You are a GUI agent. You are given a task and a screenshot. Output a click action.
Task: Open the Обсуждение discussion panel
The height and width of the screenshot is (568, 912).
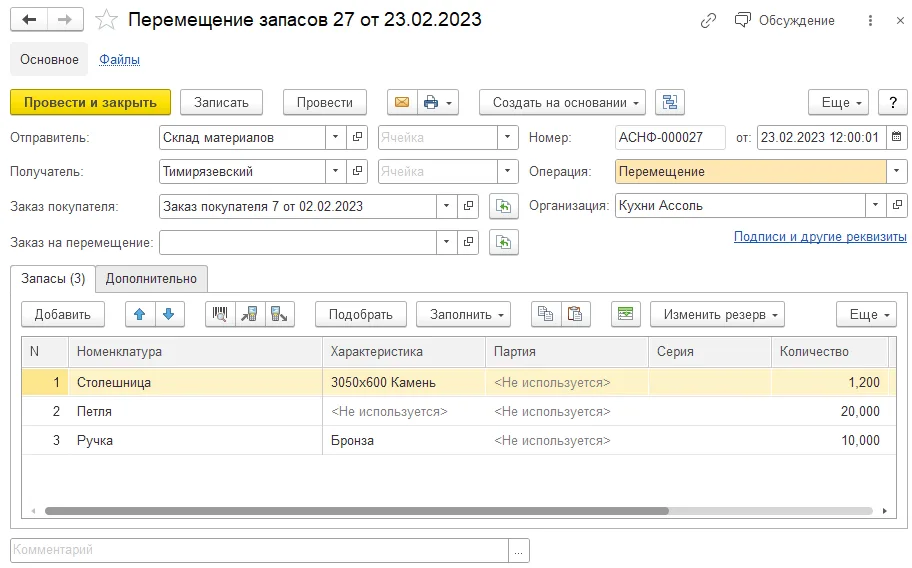(785, 20)
